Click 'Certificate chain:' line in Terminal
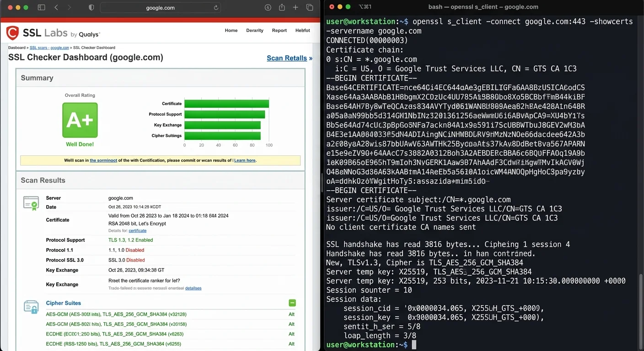 point(365,50)
